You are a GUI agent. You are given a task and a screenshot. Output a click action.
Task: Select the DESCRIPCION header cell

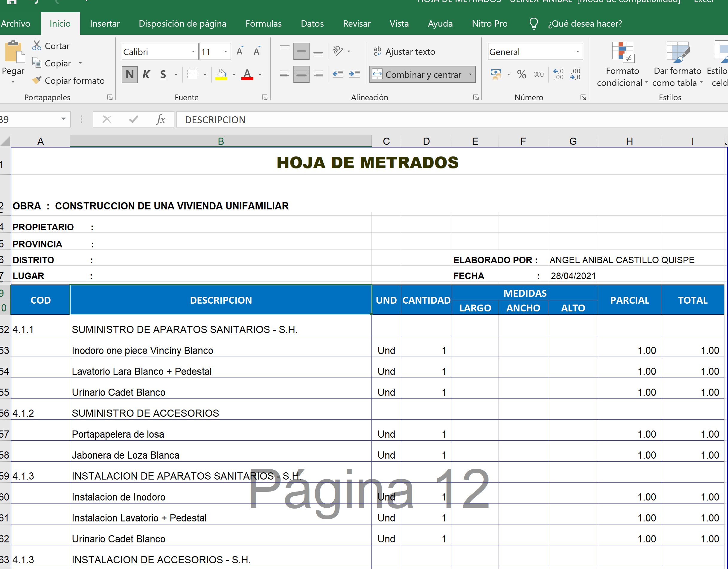(221, 300)
